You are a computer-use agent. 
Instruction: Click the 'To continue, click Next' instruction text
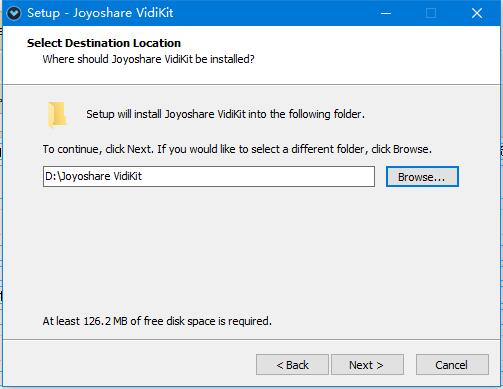click(237, 149)
